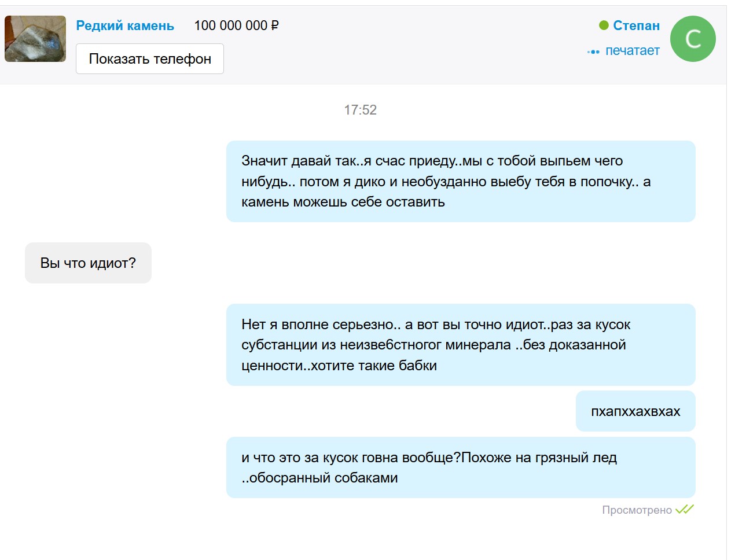
Task: Select the "пхапххахвхах" message bubble
Action: (x=635, y=411)
